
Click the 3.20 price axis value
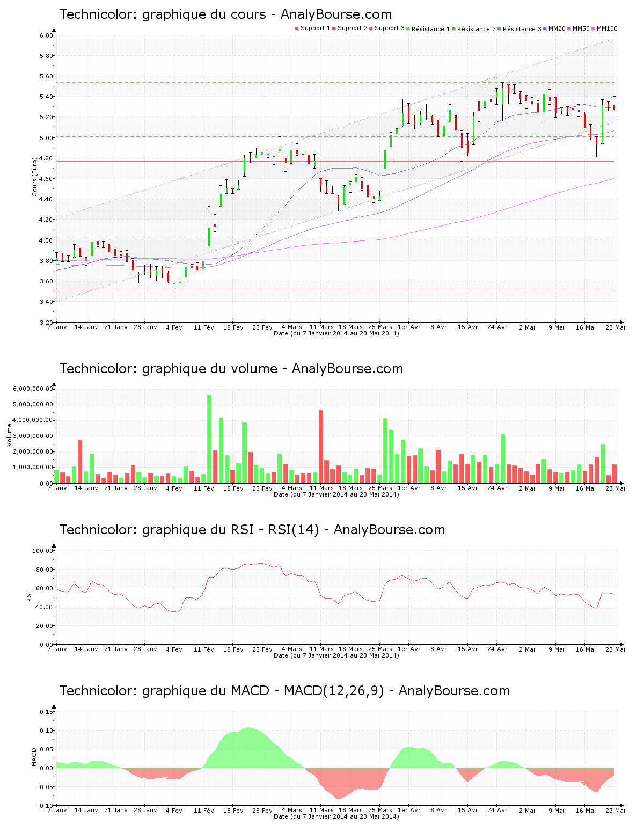pyautogui.click(x=47, y=323)
